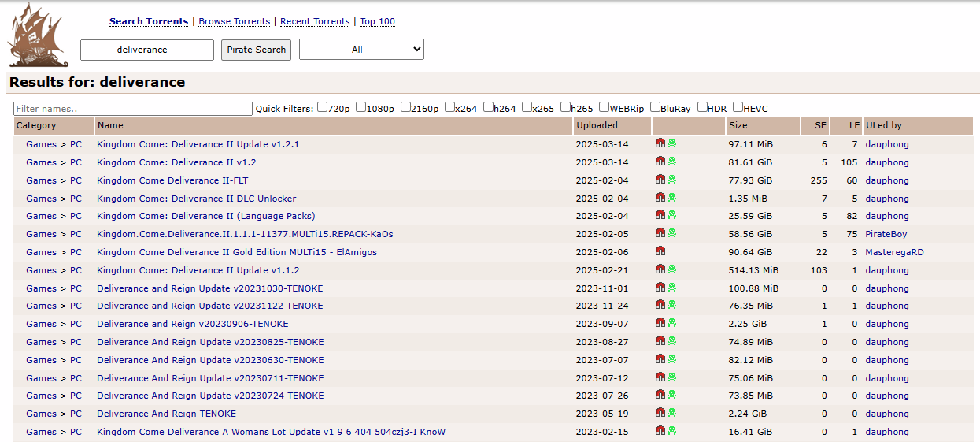
Task: Open Browse Torrents page
Action: [x=235, y=21]
